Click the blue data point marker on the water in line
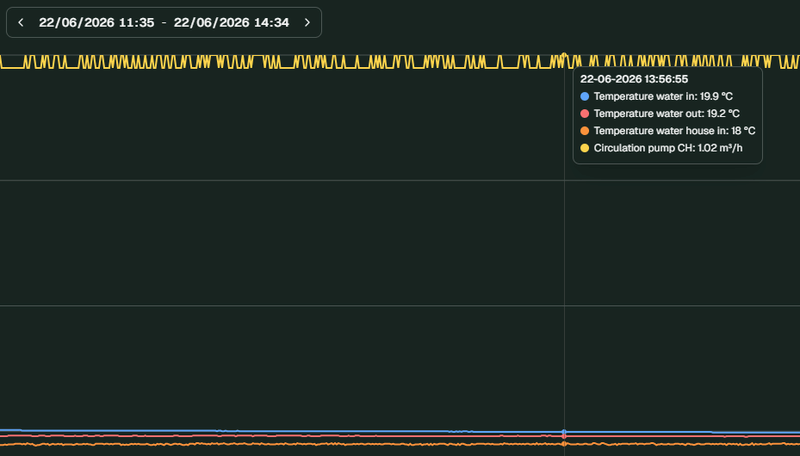 564,432
